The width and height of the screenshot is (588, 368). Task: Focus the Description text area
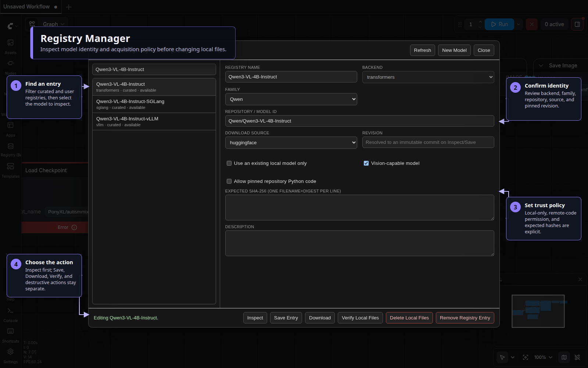359,243
